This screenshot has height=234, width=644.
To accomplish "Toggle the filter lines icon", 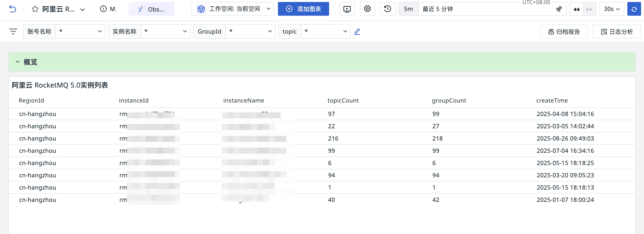I will tap(13, 32).
